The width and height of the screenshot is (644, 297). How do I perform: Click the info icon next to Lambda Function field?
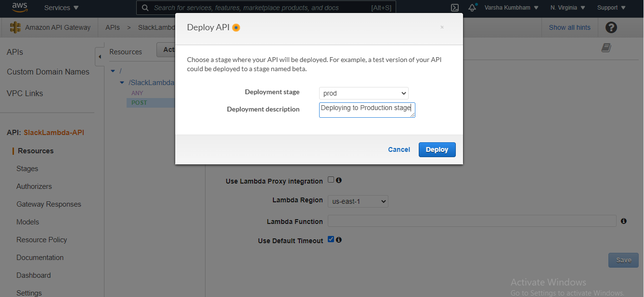click(x=623, y=221)
